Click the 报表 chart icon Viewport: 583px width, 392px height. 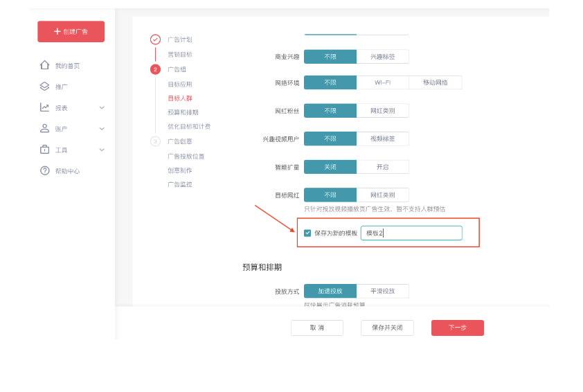point(45,107)
